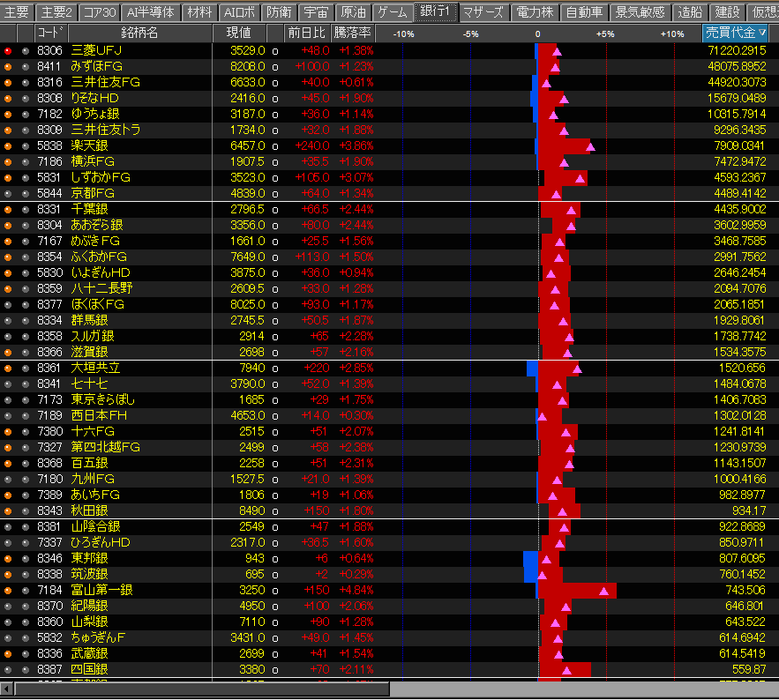Click the small circle icon beside 四国銀 price
Screen dimensions: 779x700
pyautogui.click(x=275, y=670)
